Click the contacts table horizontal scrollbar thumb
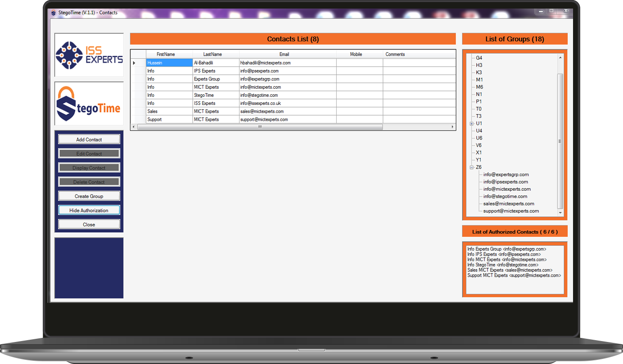Screen dimensions: 623x364 [x=260, y=127]
